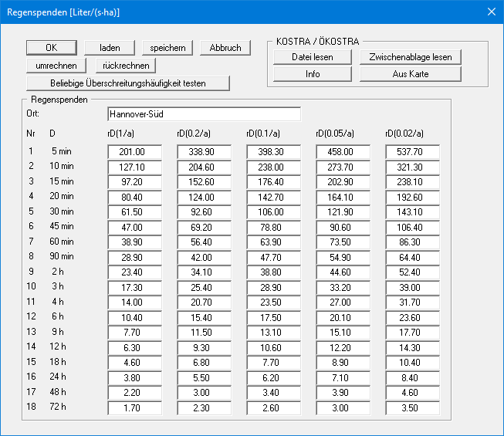Select the 72 h rD(0.02/a) field 3.50
Image resolution: width=504 pixels, height=436 pixels.
(412, 408)
